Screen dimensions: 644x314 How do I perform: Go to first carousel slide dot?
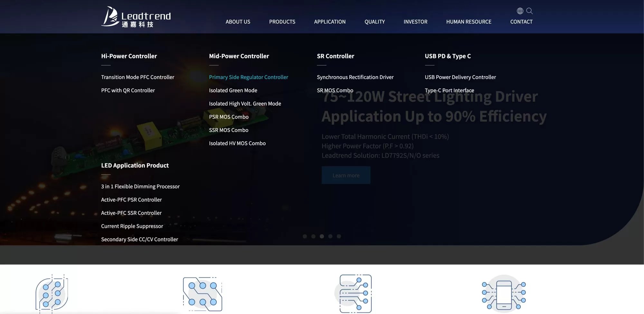305,236
